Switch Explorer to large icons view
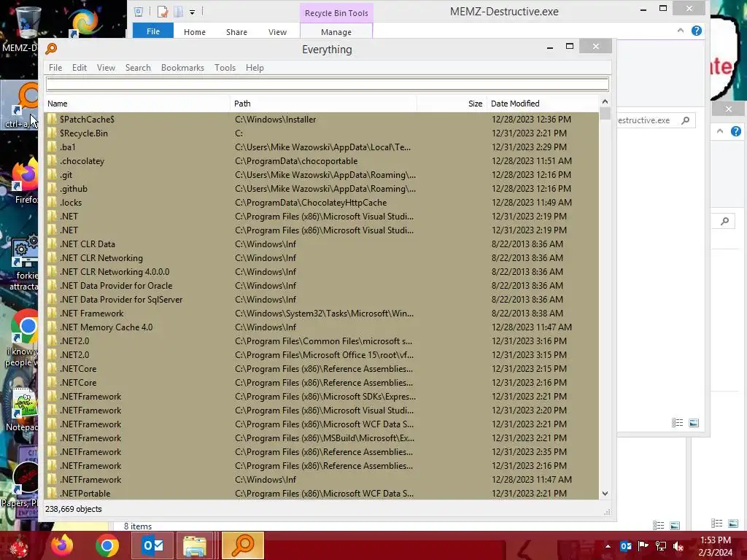Screen dimensions: 747x560 point(694,423)
